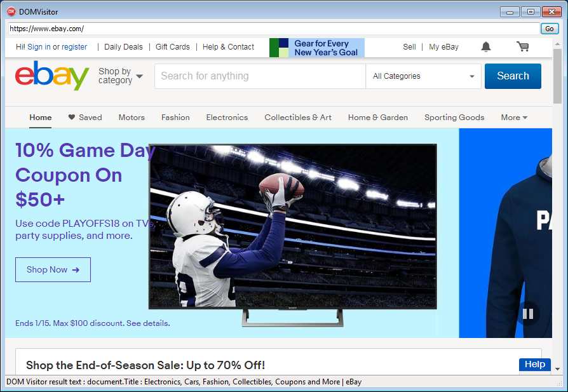Image resolution: width=568 pixels, height=392 pixels.
Task: Click the Sign in link
Action: [39, 47]
